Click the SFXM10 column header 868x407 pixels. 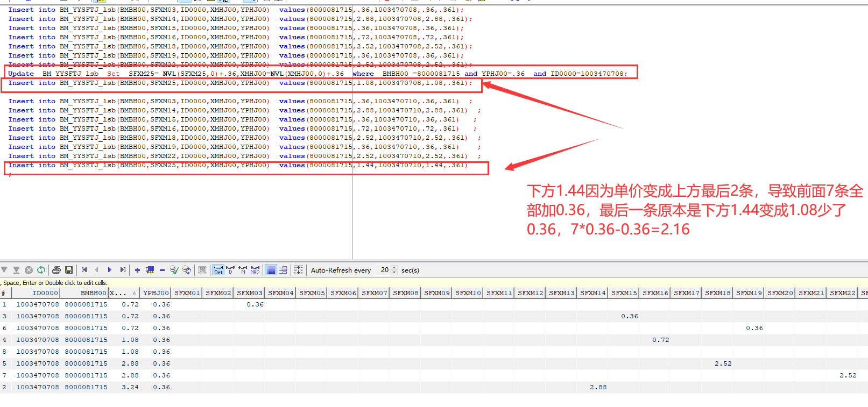468,293
